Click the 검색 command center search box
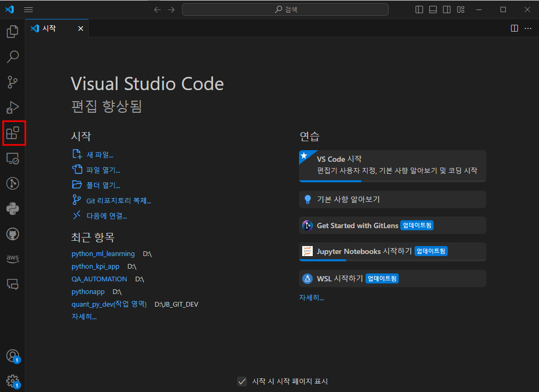The width and height of the screenshot is (539, 392). tap(285, 9)
